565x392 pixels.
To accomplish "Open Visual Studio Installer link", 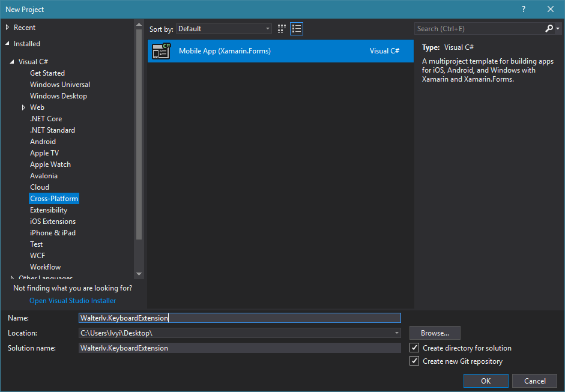I will (x=73, y=301).
